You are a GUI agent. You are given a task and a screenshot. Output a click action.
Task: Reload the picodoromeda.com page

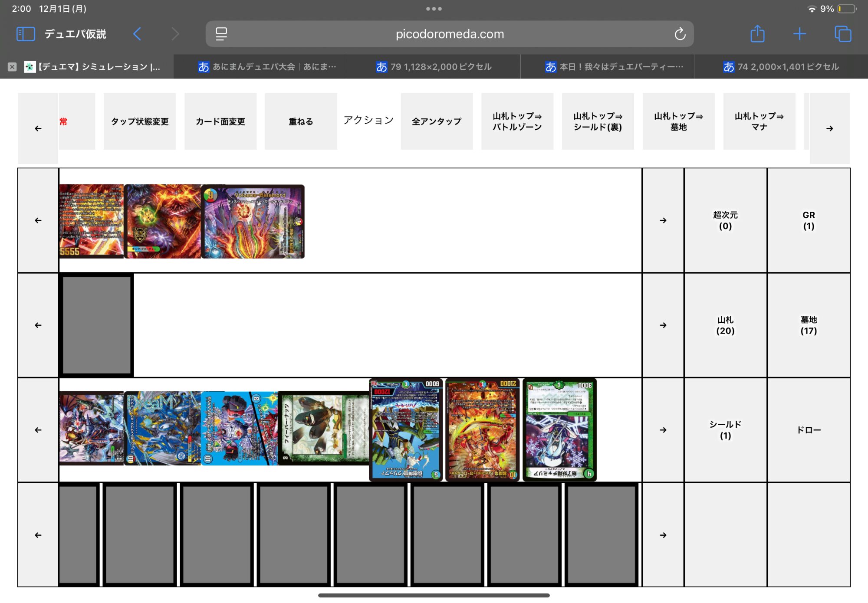(x=680, y=34)
